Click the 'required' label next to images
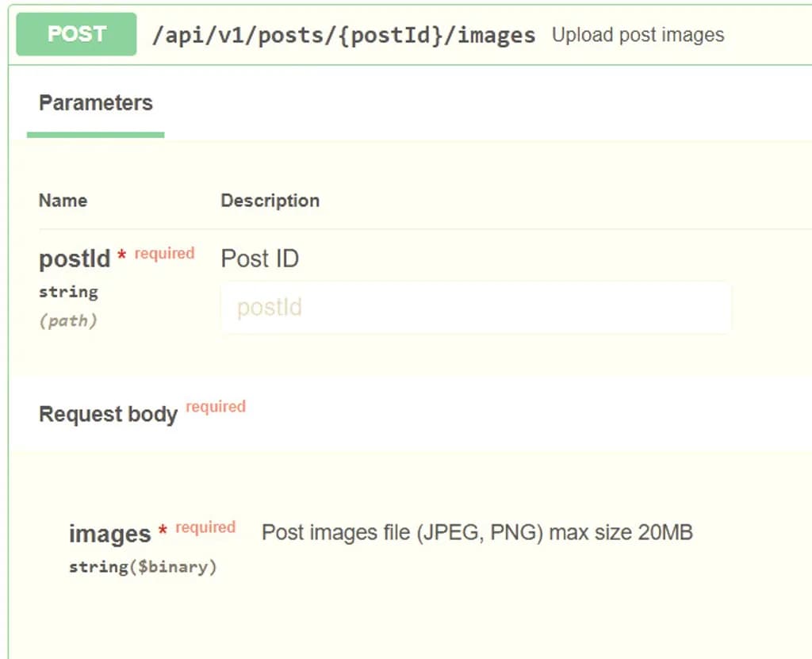The height and width of the screenshot is (659, 812). [205, 527]
